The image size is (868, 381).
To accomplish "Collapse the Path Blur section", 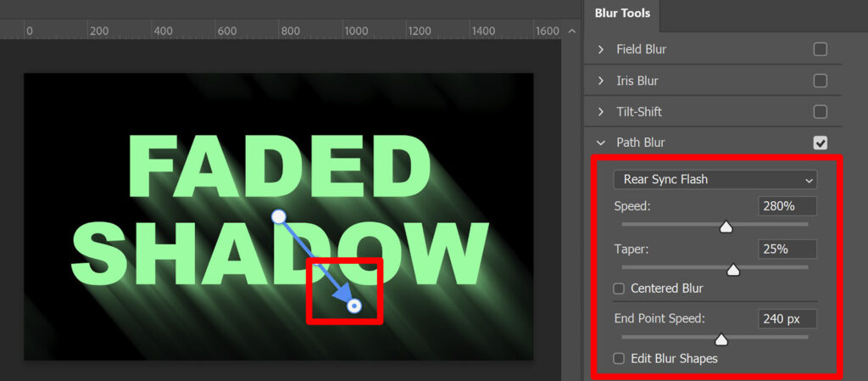I will tap(601, 143).
